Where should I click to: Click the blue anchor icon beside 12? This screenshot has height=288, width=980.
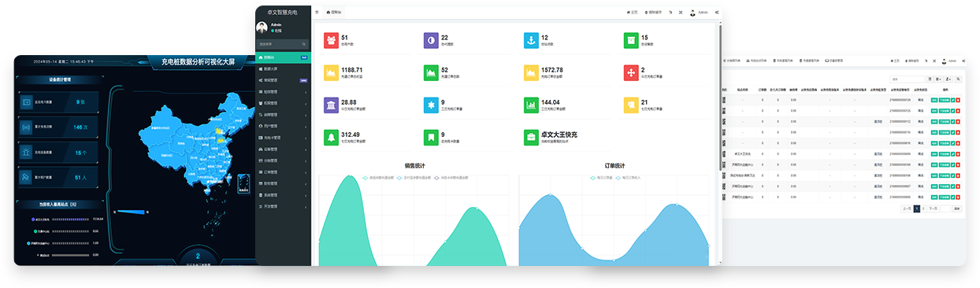pos(531,39)
